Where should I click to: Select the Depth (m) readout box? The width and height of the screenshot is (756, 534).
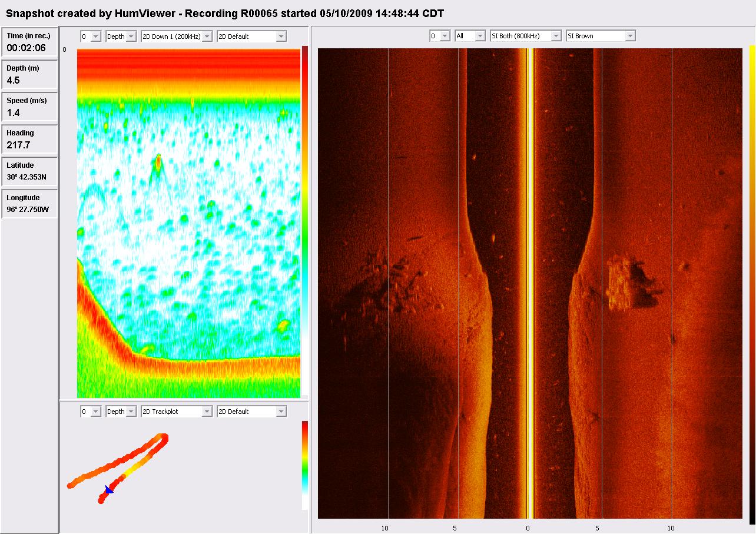point(29,75)
